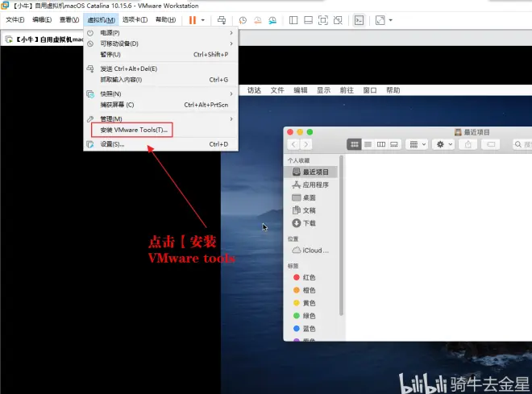
Task: Select the 黄色 yellow tag
Action: coord(311,303)
